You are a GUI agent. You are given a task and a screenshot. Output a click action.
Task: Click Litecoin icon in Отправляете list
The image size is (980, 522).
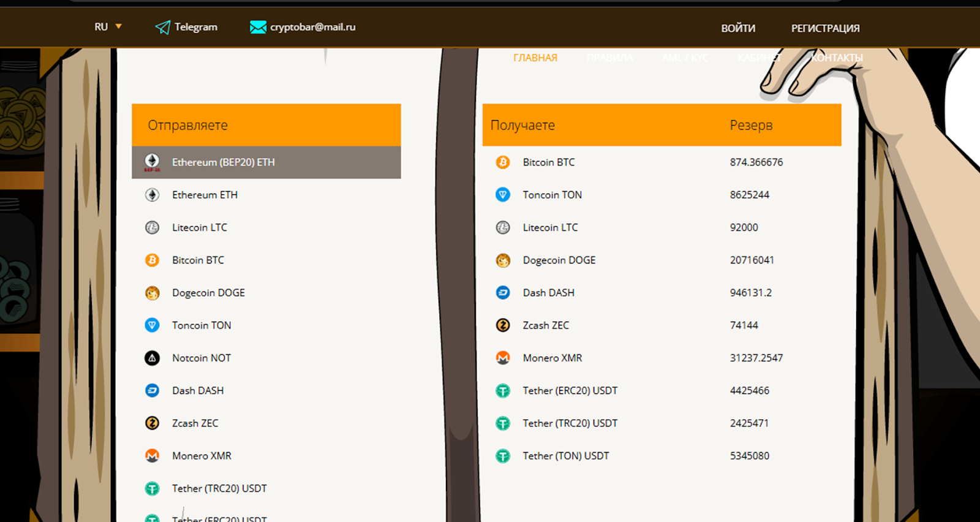tap(152, 227)
